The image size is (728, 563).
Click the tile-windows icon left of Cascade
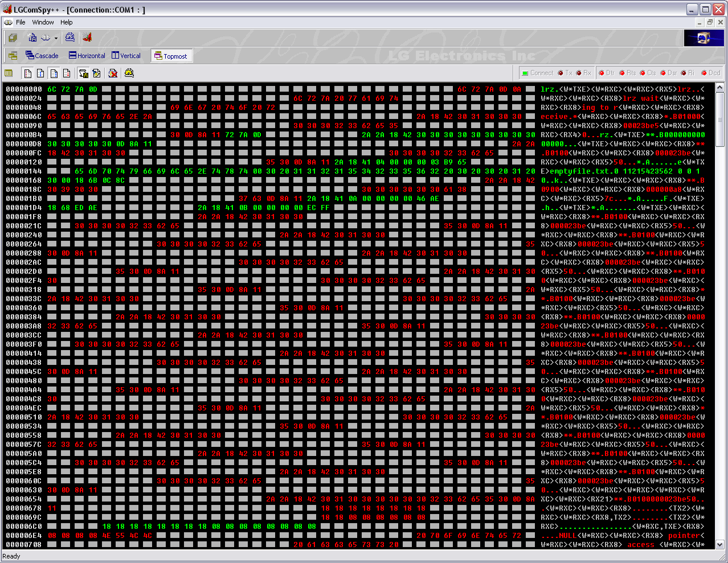(x=13, y=56)
